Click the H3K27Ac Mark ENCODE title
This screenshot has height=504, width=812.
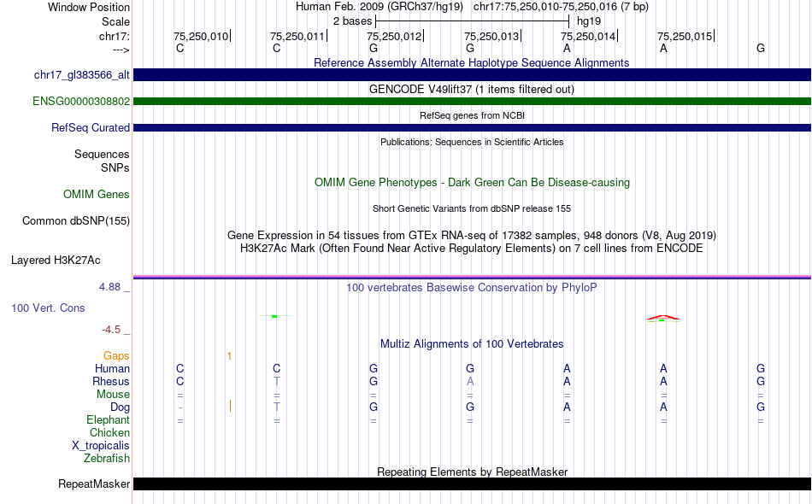pos(472,249)
